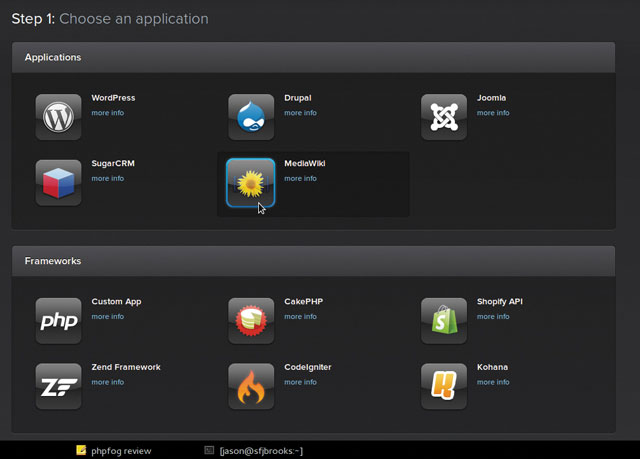Viewport: 640px width, 459px height.
Task: Pick the Joomla application icon
Action: pos(443,117)
